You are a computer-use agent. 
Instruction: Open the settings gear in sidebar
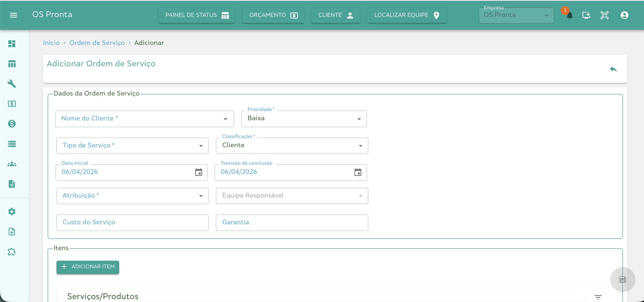tap(12, 212)
